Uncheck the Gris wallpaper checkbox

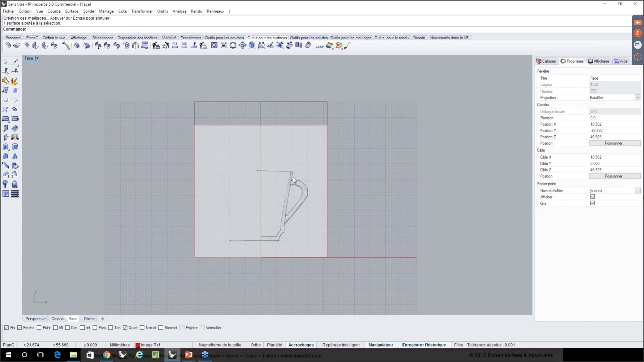click(x=592, y=203)
